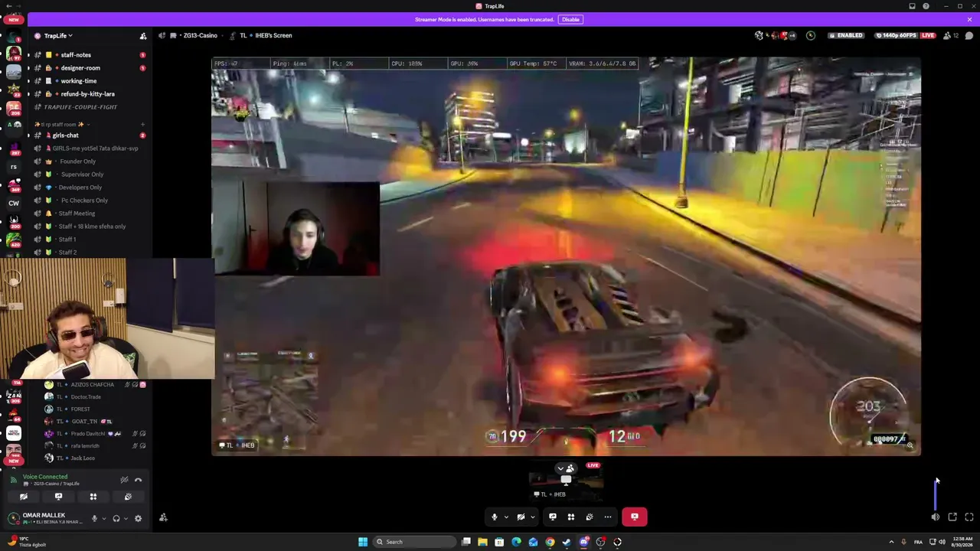The image size is (980, 551).
Task: Adjust the stream volume slider
Action: click(936, 494)
